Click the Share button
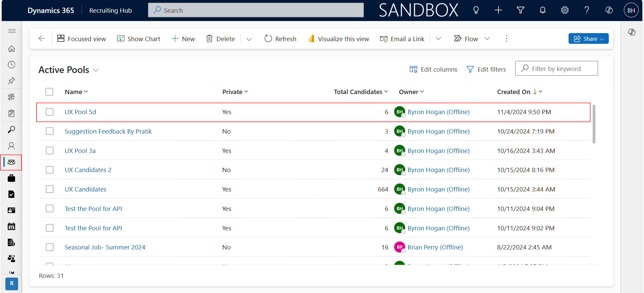Image resolution: width=644 pixels, height=293 pixels. [588, 39]
